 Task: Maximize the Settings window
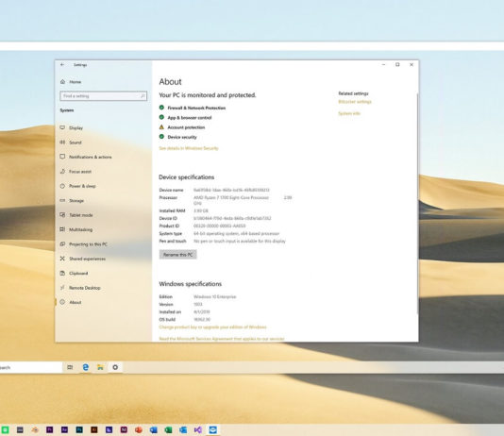(397, 64)
